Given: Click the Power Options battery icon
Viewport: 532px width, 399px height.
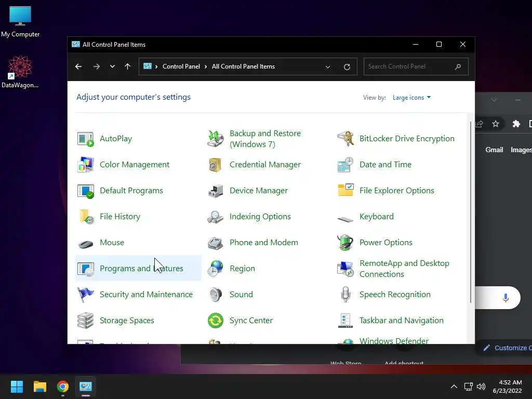Looking at the screenshot, I should (345, 243).
